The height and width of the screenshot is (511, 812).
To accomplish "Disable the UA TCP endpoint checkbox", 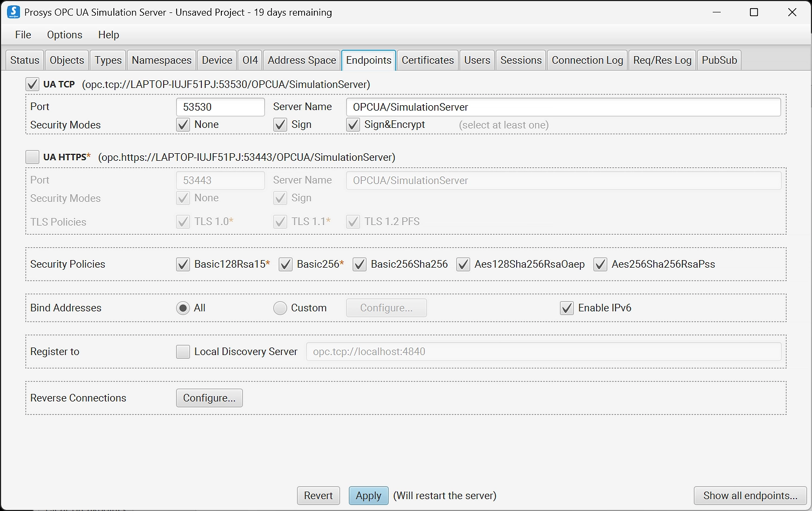I will pos(32,84).
